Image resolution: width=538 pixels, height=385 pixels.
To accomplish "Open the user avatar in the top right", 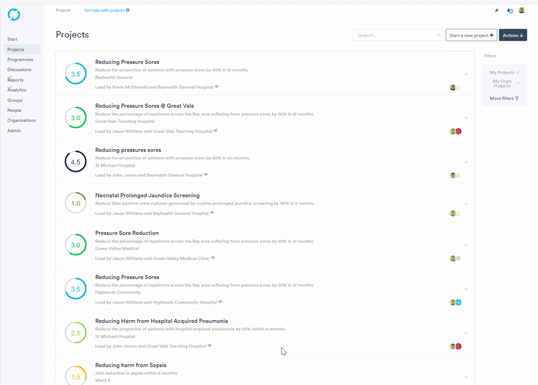I will coord(522,10).
